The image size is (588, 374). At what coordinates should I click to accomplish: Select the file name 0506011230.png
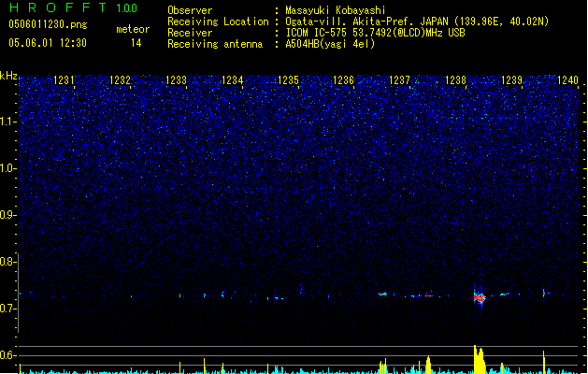click(x=48, y=24)
